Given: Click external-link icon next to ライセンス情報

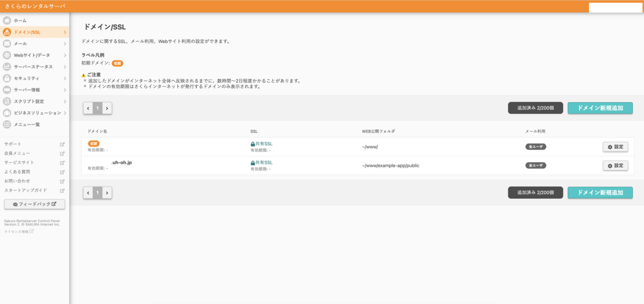Looking at the screenshot, I should (31, 231).
